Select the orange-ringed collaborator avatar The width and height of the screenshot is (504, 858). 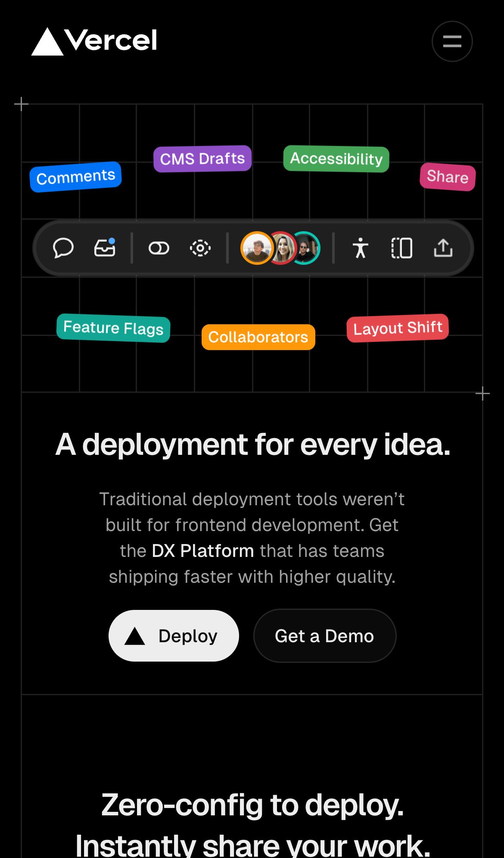[257, 248]
